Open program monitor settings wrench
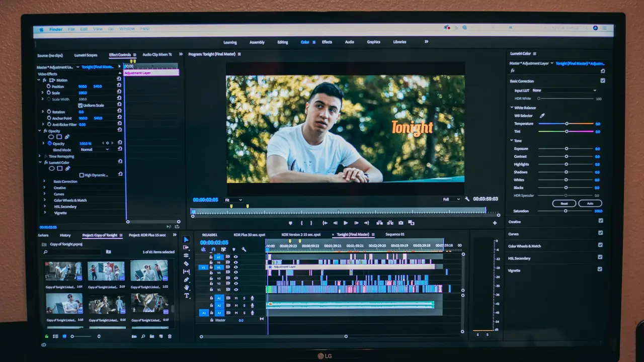The image size is (644, 362). (x=467, y=199)
